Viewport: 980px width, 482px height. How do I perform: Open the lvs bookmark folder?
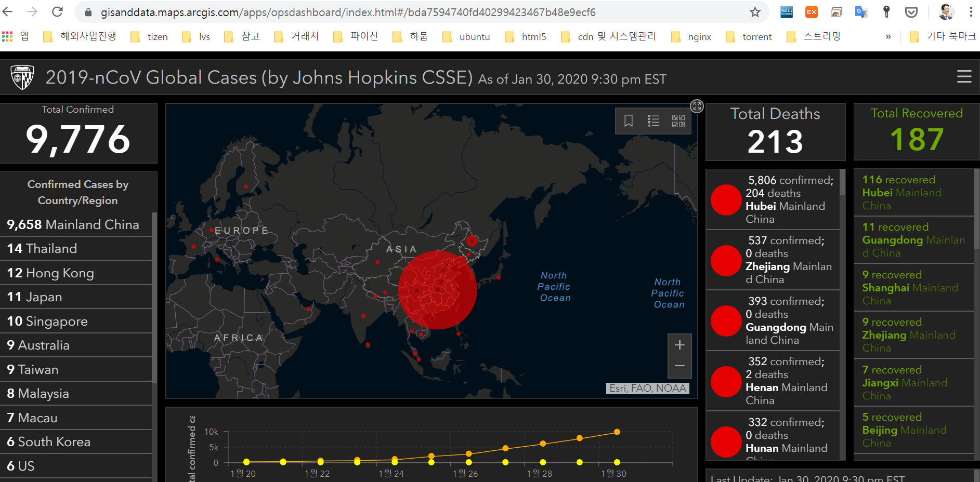196,36
